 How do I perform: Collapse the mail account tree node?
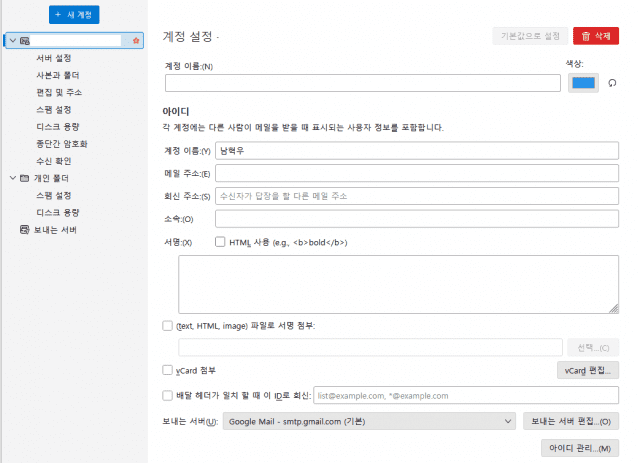pyautogui.click(x=11, y=40)
